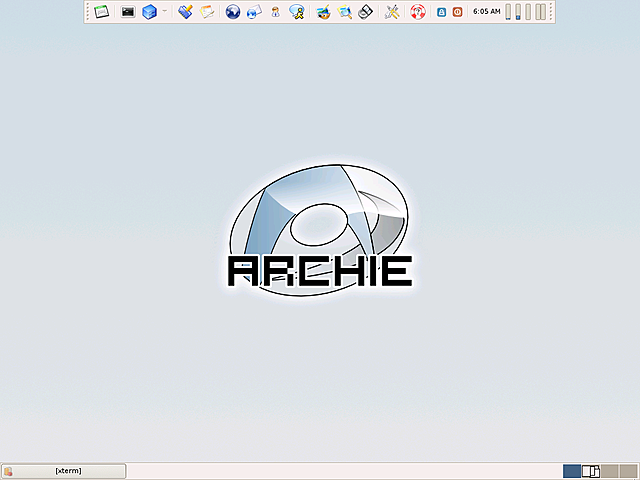640x480 pixels.
Task: Open the blue cube file manager launcher
Action: [149, 12]
